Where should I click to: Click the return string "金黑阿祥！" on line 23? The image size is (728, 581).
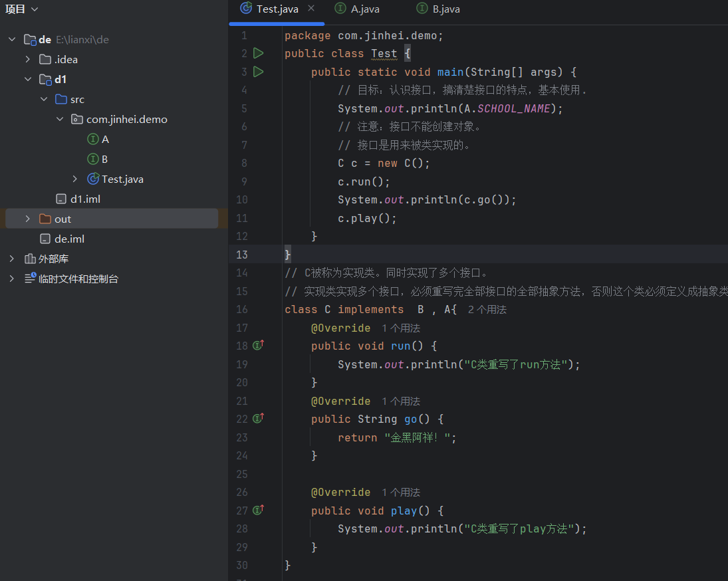coord(417,437)
